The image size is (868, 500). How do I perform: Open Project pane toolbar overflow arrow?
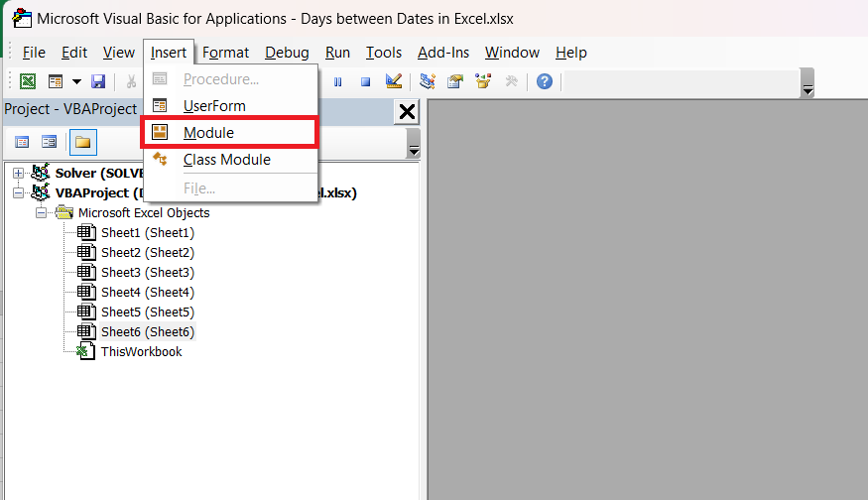click(x=414, y=144)
